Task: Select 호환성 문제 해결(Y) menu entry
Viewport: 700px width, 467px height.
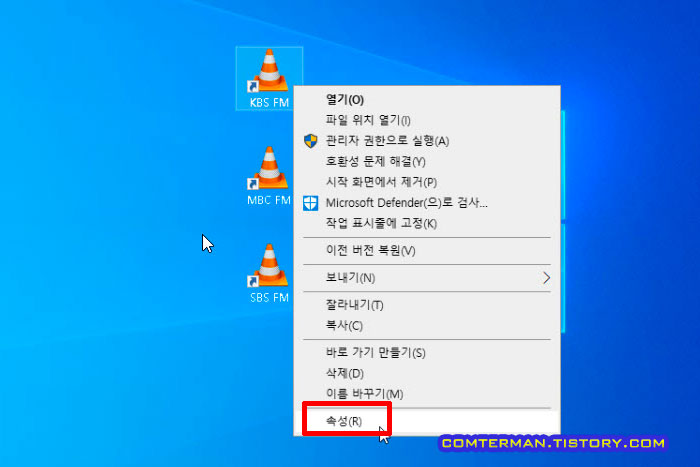Action: pos(427,162)
